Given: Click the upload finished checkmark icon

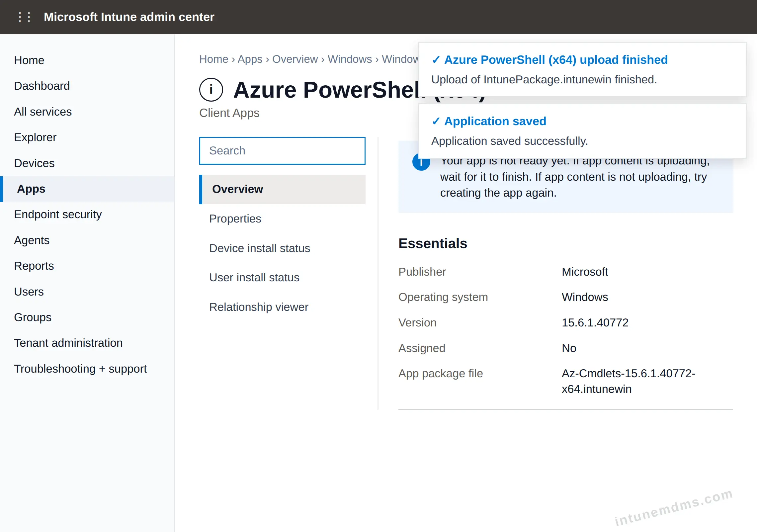Looking at the screenshot, I should coord(436,60).
